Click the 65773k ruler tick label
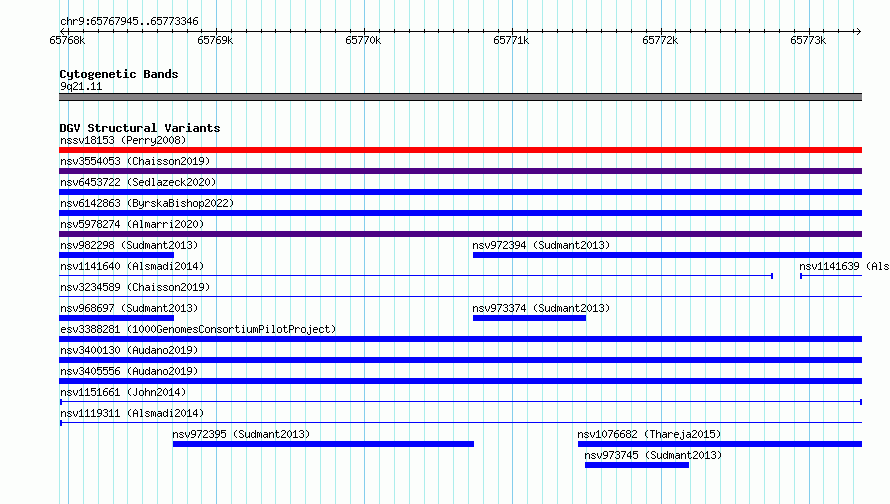The image size is (890, 504). pyautogui.click(x=808, y=40)
